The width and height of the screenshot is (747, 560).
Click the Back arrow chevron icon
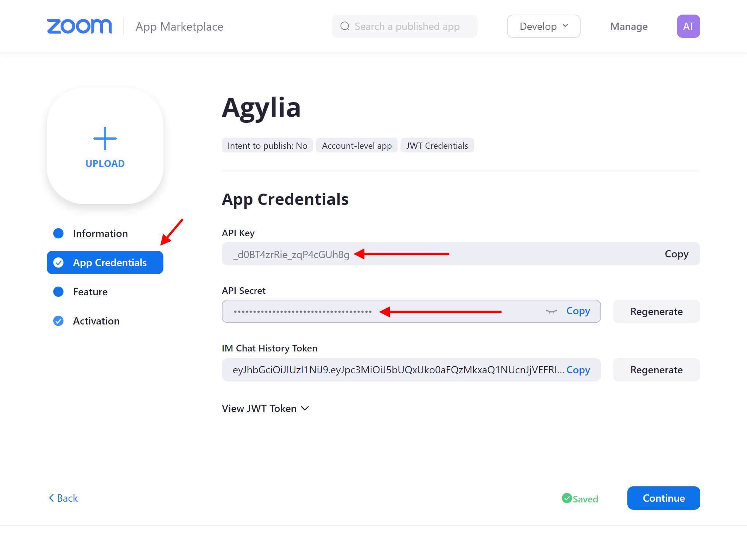[51, 498]
